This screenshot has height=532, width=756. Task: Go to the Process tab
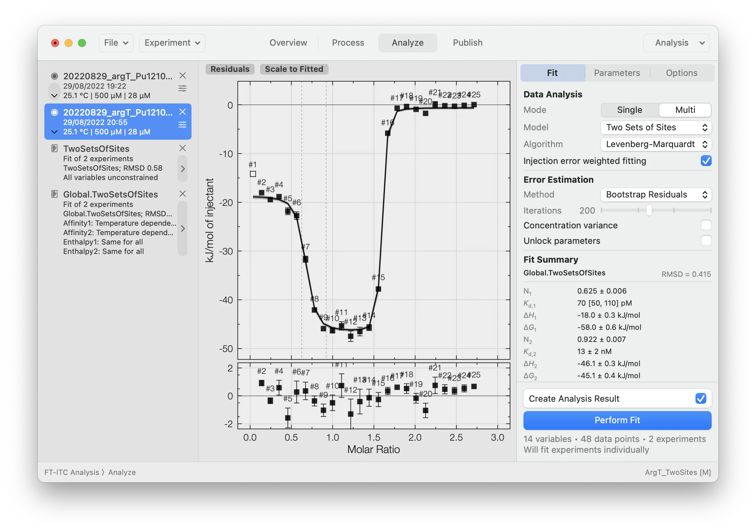click(348, 43)
